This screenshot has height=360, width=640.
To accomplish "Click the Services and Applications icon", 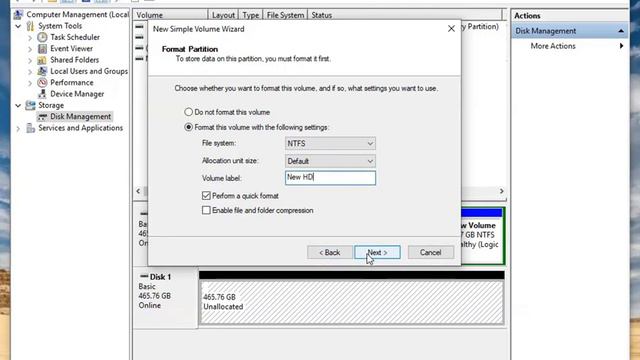I will (x=30, y=128).
